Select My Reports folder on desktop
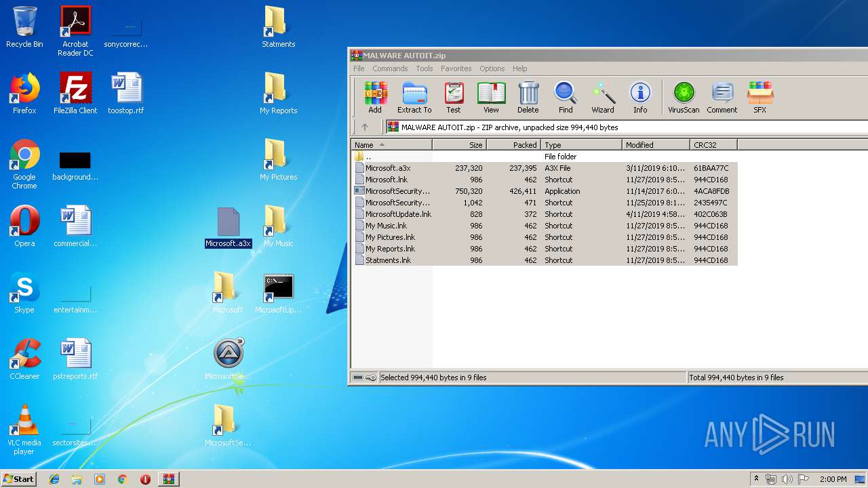 coord(278,94)
